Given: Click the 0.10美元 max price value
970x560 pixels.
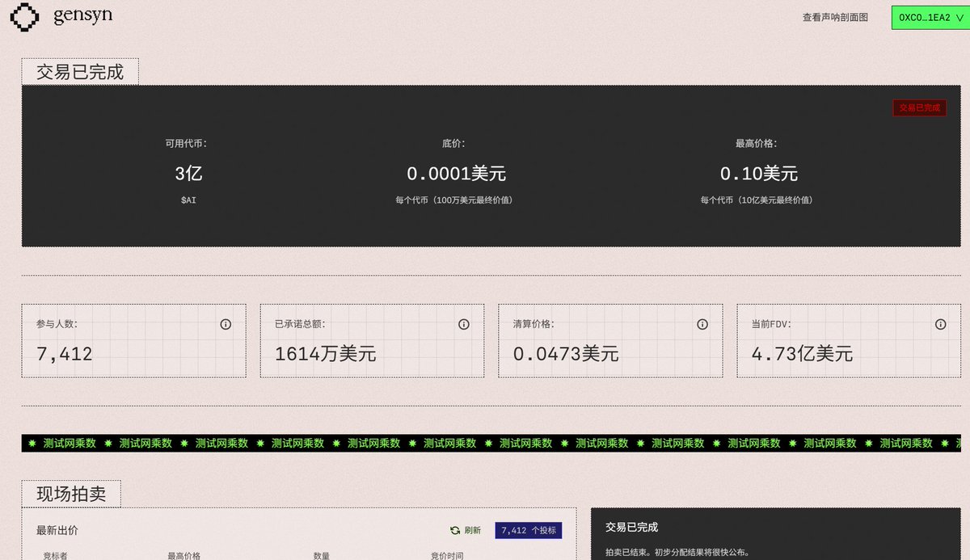Looking at the screenshot, I should (x=759, y=173).
